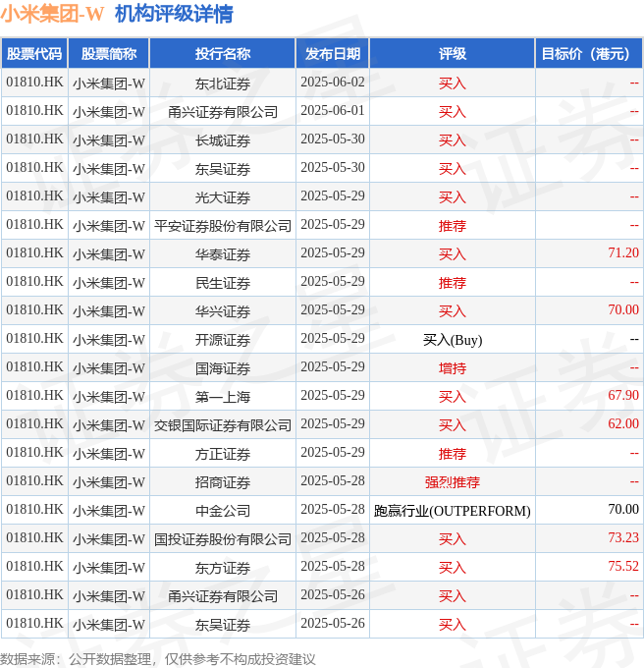
Task: Click the 2025-06-01 date cell
Action: (333, 111)
